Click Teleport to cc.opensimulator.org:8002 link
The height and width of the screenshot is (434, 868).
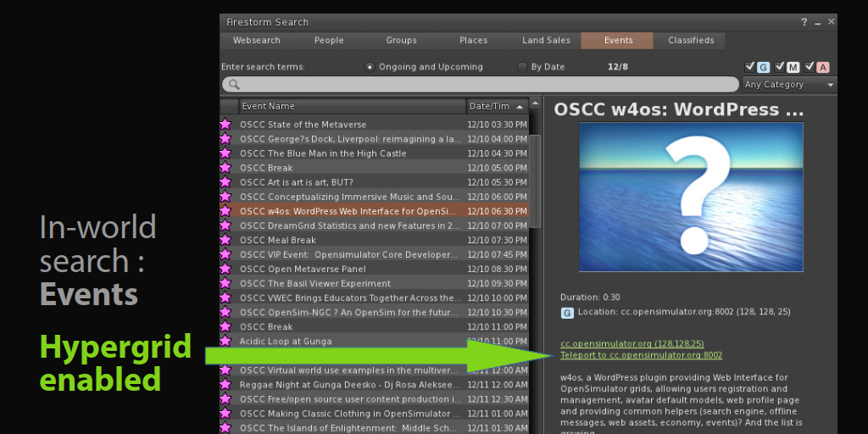[x=641, y=355]
